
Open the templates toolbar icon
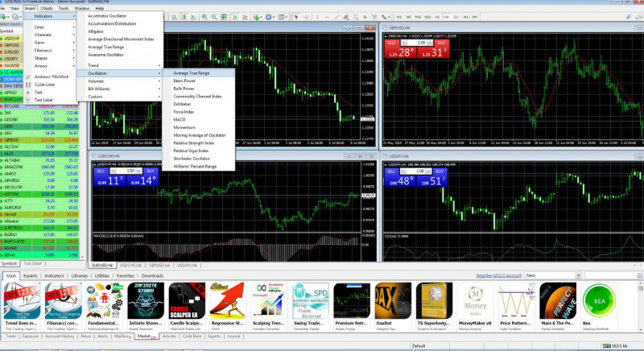tap(283, 17)
